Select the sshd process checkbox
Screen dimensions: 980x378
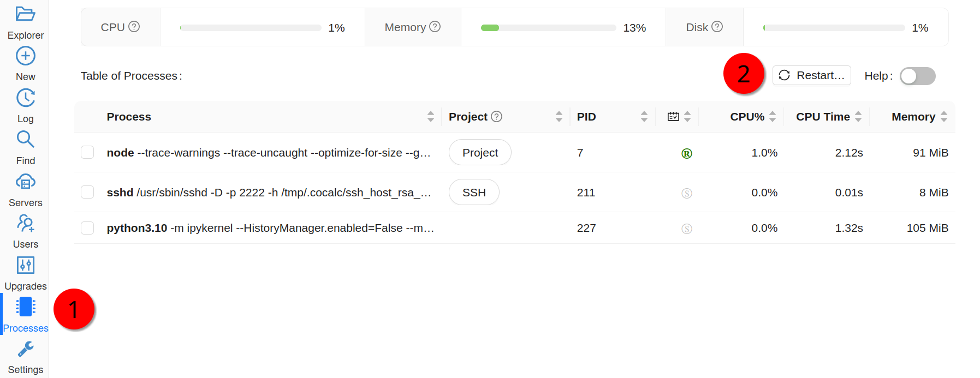point(87,192)
